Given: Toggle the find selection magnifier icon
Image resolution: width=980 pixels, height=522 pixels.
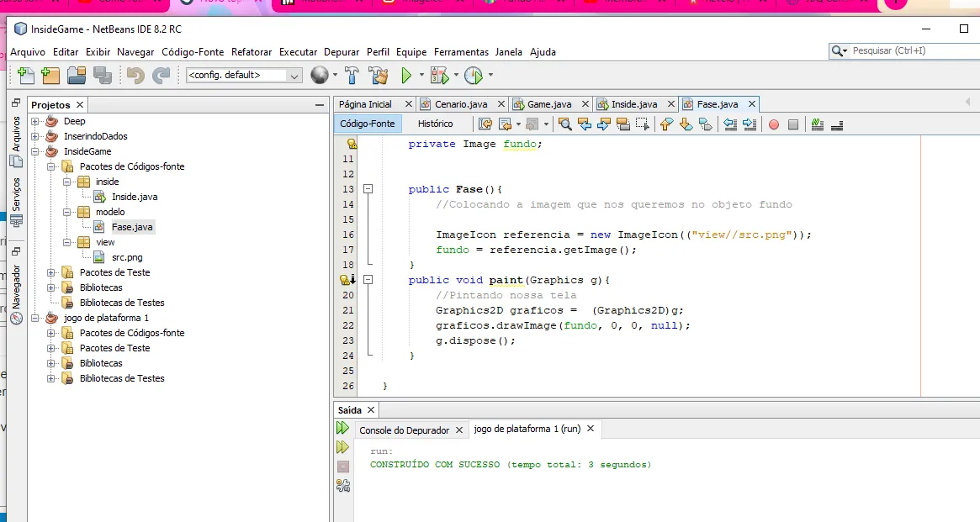Looking at the screenshot, I should 565,124.
